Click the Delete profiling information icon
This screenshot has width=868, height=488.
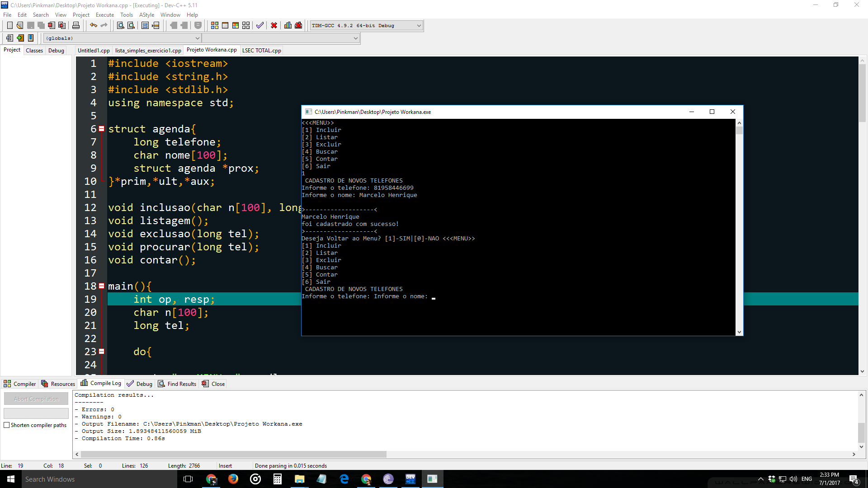pos(298,25)
